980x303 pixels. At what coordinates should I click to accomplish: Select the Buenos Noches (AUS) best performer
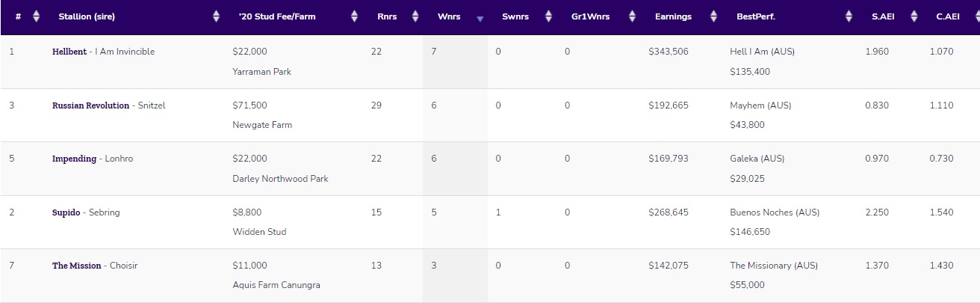pos(775,212)
